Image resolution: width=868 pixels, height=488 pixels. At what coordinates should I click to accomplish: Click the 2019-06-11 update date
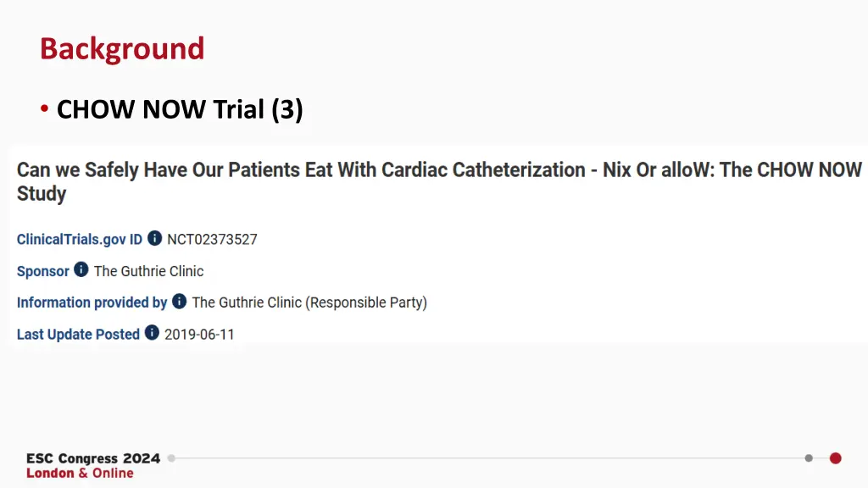(199, 335)
